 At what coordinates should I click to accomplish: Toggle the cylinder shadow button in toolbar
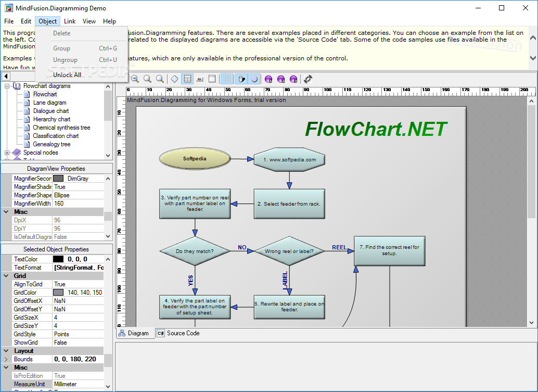pos(241,79)
